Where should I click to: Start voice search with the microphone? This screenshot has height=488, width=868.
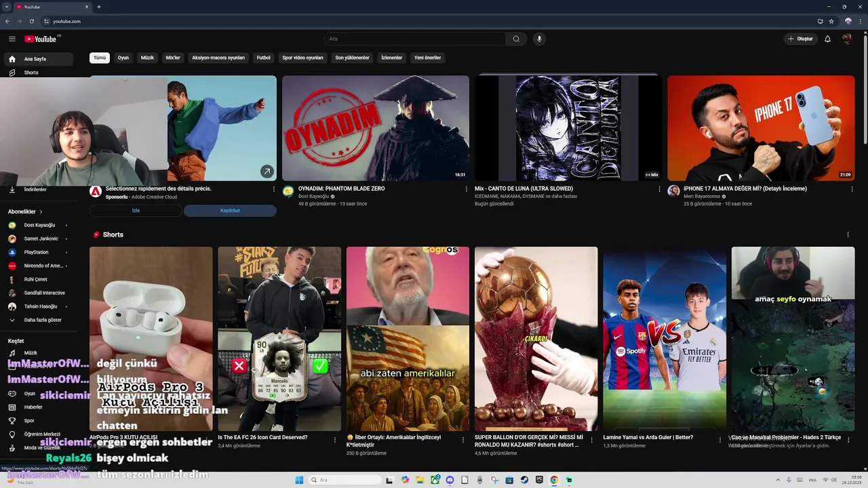[x=539, y=39]
